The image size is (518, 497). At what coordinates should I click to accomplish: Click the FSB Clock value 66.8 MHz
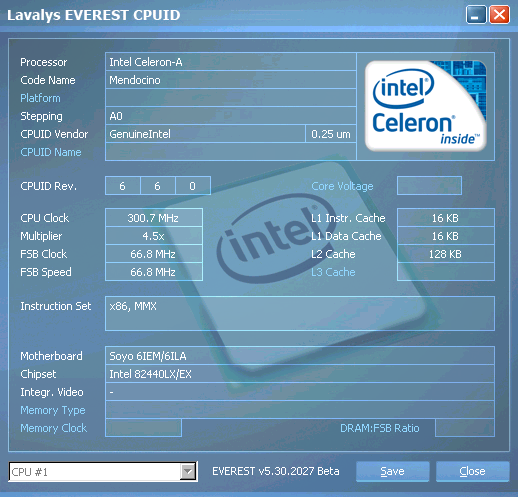coord(154,254)
